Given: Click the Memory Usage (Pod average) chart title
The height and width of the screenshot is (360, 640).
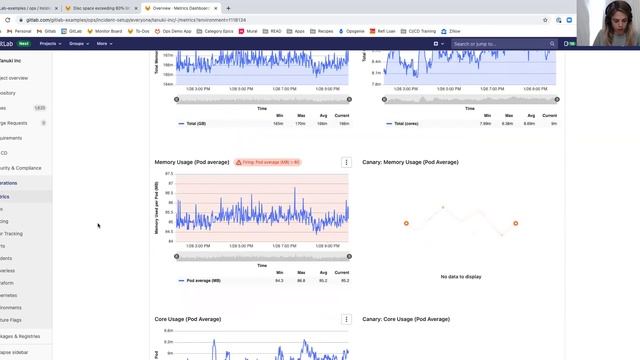Looking at the screenshot, I should coord(192,162).
